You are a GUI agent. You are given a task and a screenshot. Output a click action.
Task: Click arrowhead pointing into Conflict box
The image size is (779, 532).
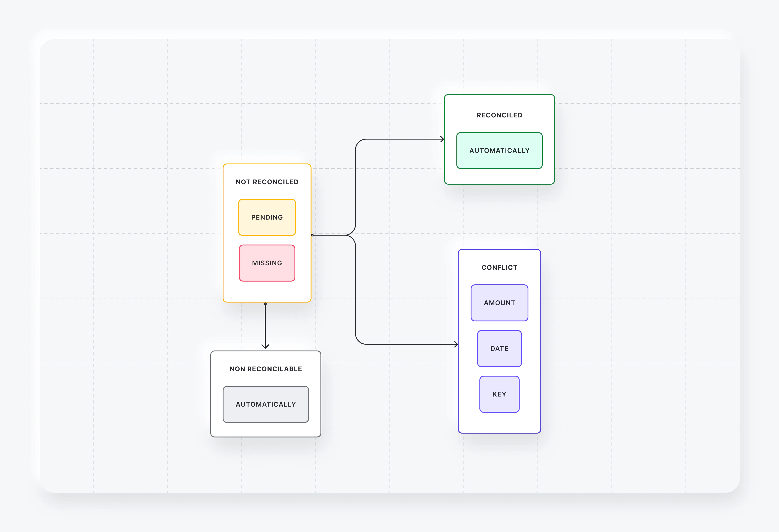coord(456,344)
